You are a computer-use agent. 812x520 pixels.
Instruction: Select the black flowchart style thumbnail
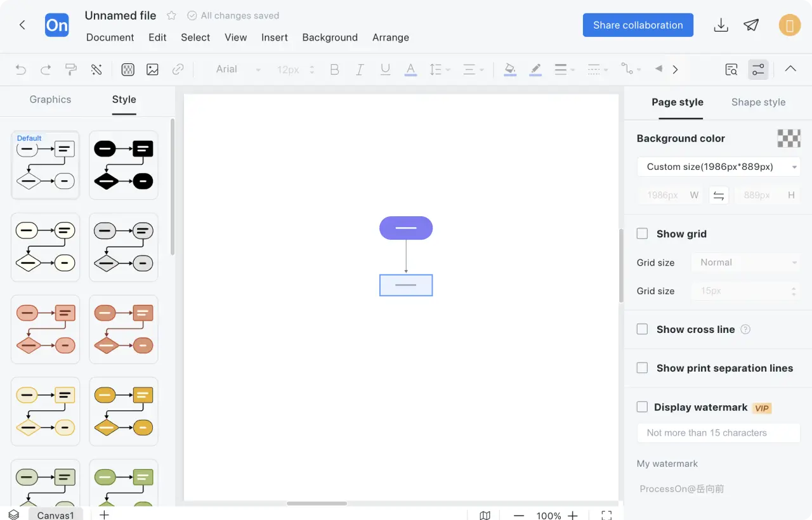[124, 165]
